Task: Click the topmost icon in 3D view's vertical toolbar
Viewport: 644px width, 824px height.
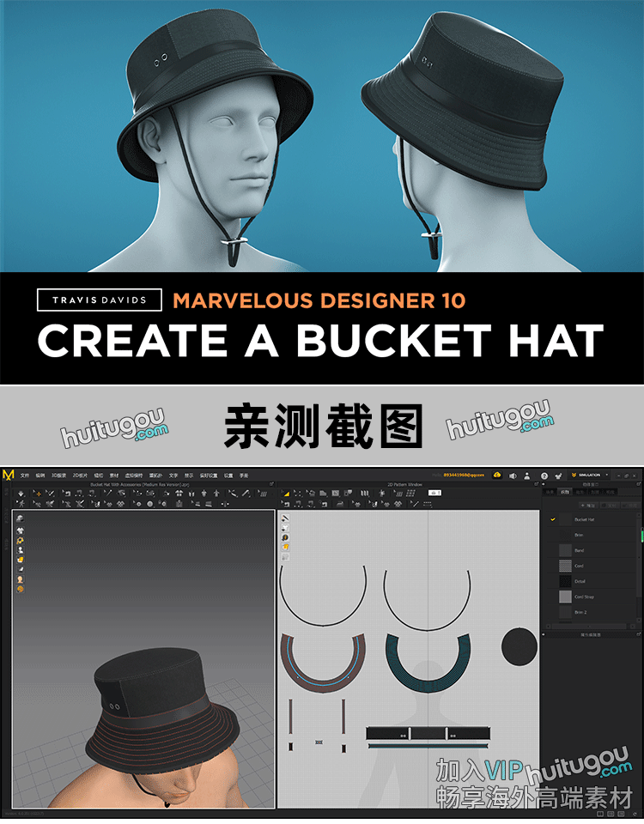Action: [20, 518]
